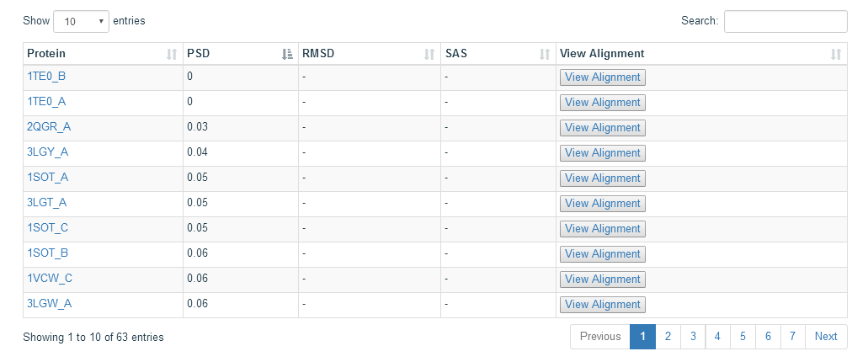868x362 pixels.
Task: Select page 4 in pagination
Action: (x=717, y=337)
